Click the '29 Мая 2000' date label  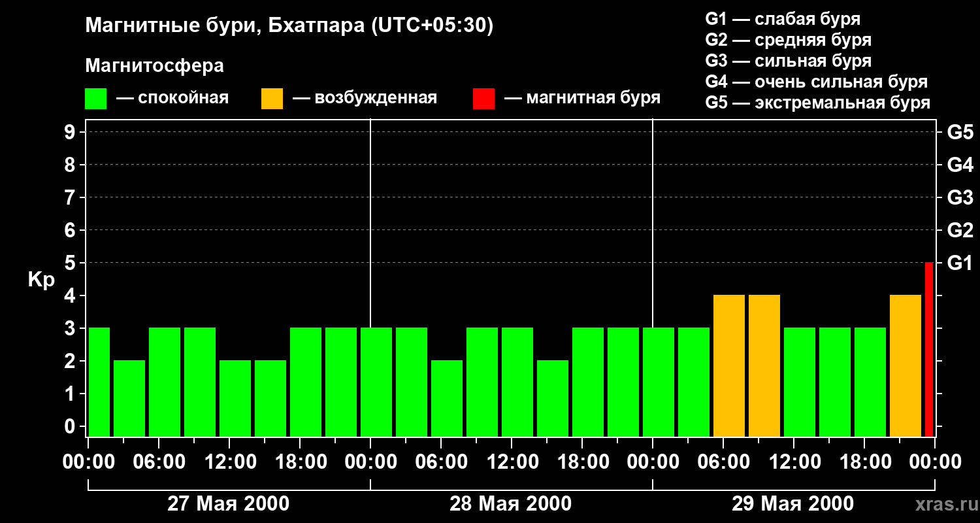coord(792,504)
